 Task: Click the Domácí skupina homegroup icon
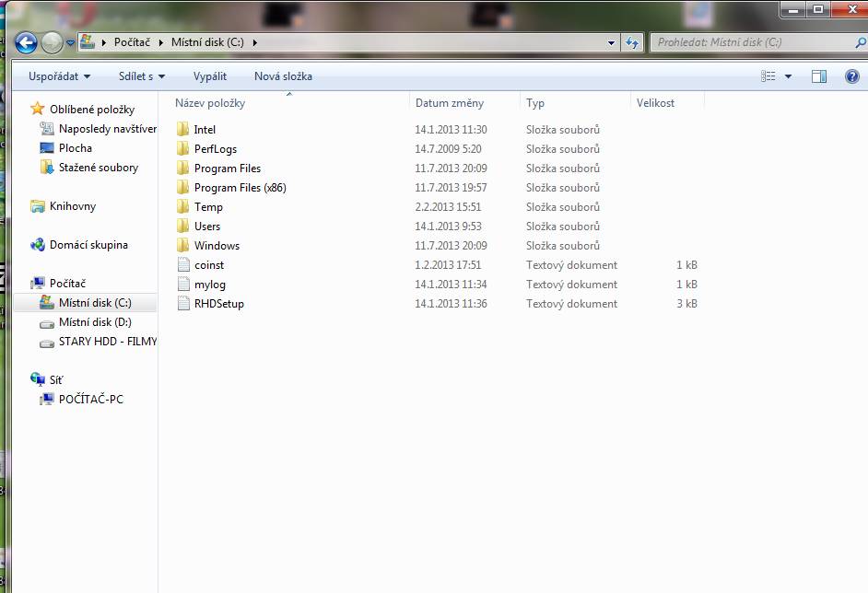tap(37, 245)
